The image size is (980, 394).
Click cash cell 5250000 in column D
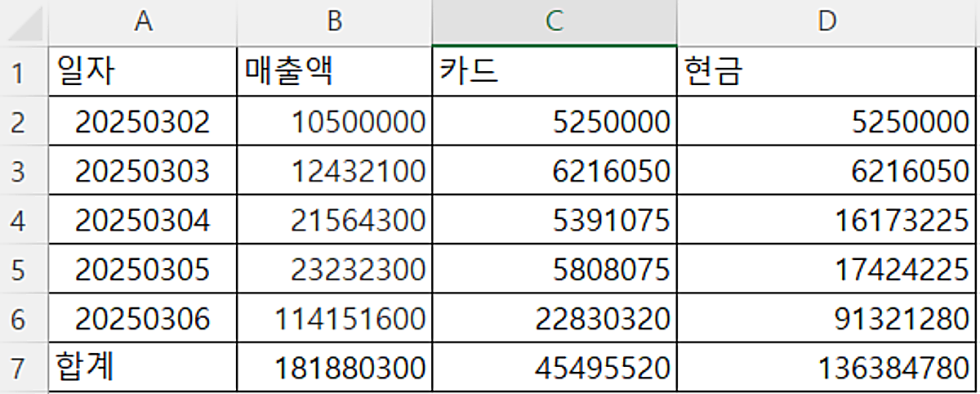827,121
